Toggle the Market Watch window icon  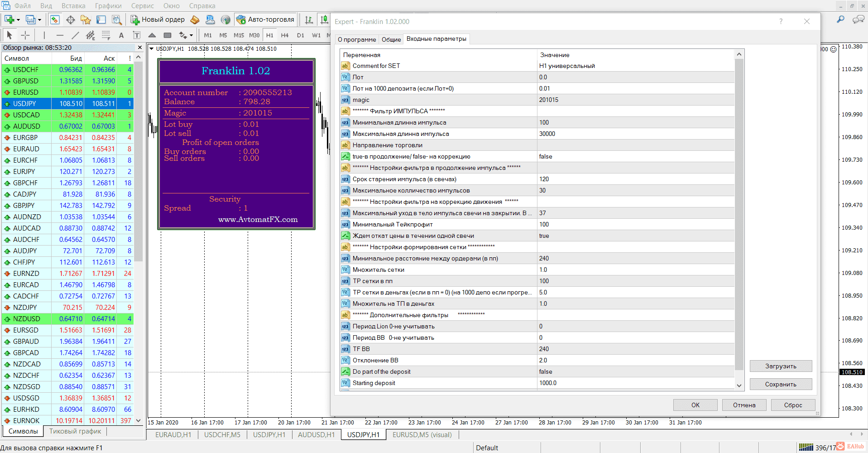(55, 19)
